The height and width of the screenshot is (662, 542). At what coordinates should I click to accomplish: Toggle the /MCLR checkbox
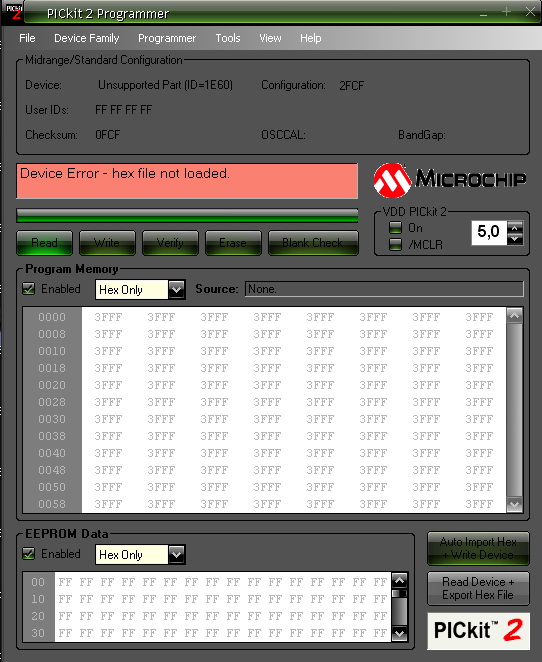395,244
